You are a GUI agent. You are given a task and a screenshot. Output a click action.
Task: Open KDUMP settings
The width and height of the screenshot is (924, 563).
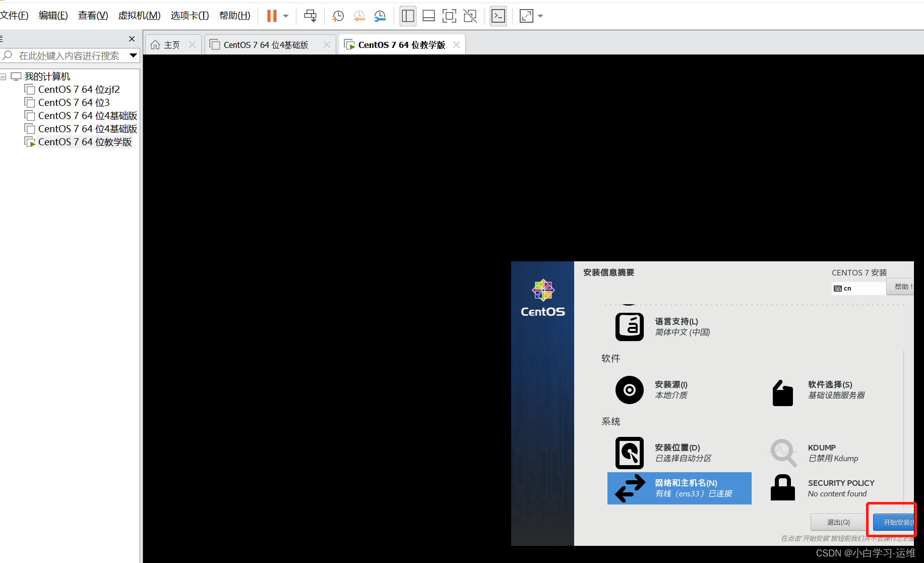(x=833, y=453)
